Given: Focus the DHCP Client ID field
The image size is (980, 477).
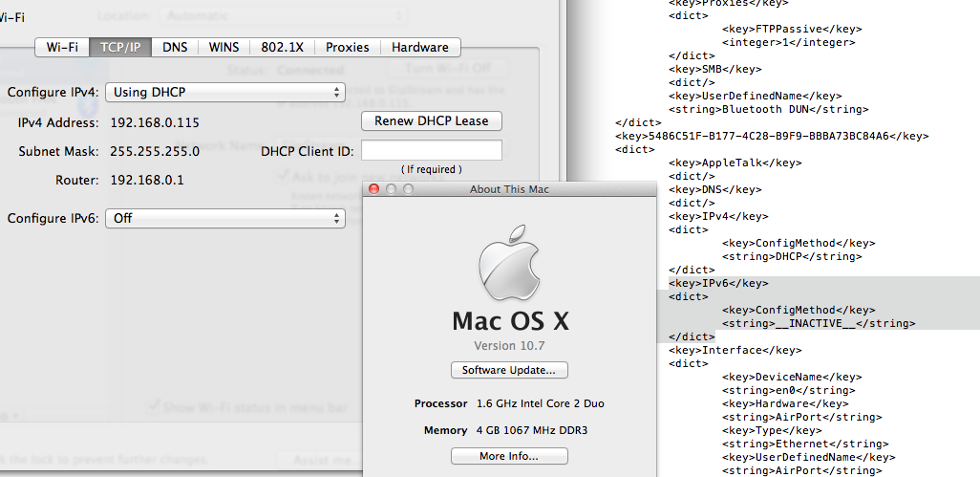Looking at the screenshot, I should 431,151.
